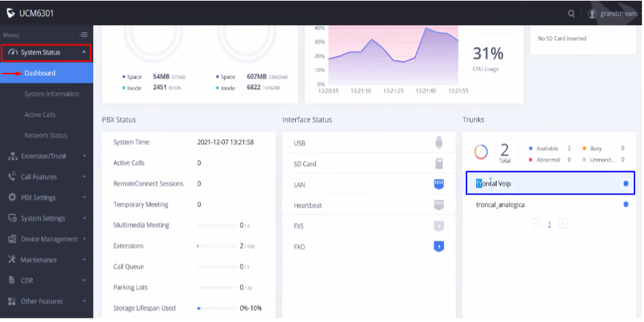Open the Extension/Trunk menu label
The image size is (644, 322).
coord(44,157)
